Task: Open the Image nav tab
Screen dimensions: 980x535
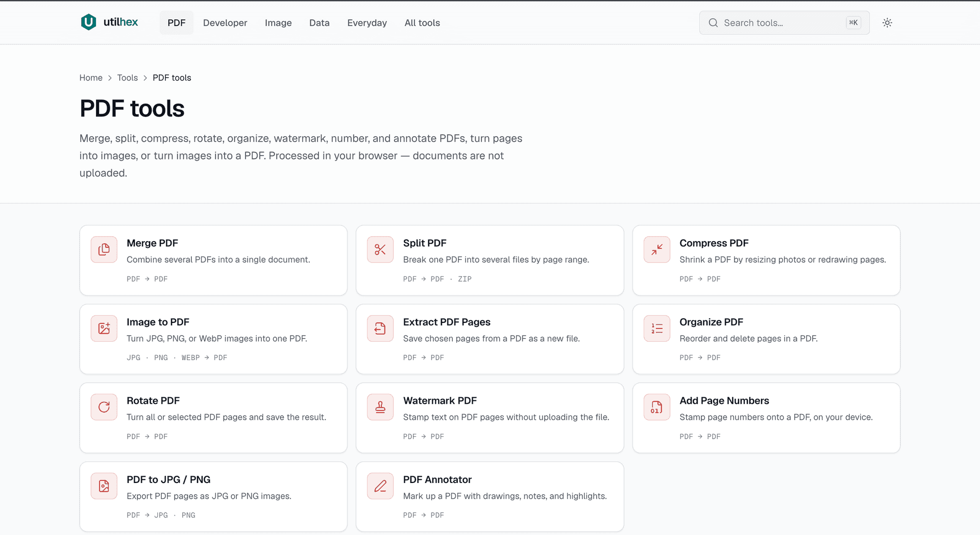Action: coord(278,23)
